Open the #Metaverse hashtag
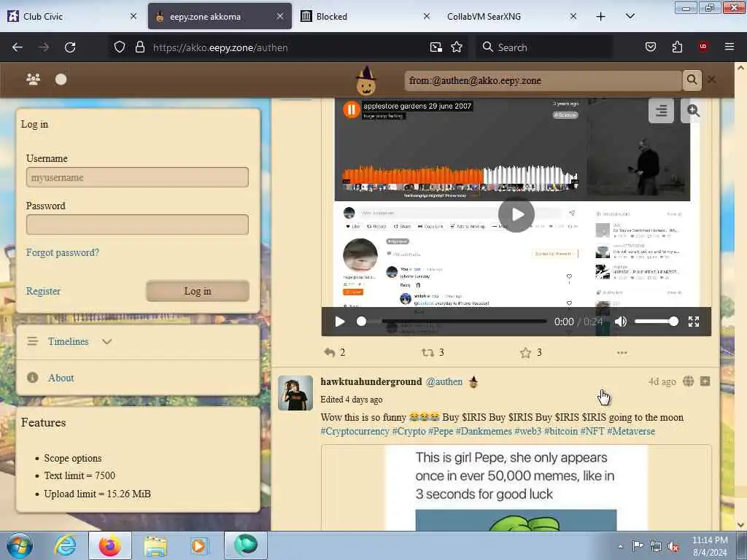The height and width of the screenshot is (560, 747). tap(631, 431)
